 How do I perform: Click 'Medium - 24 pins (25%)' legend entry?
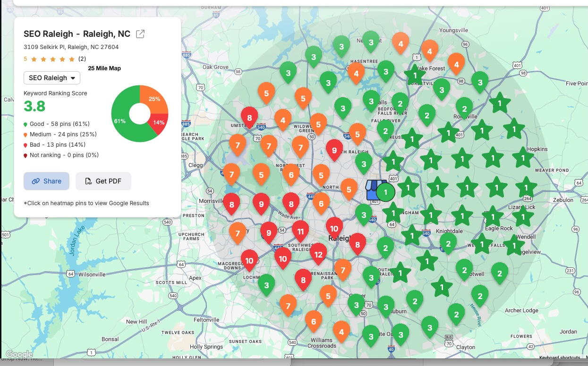coord(60,134)
